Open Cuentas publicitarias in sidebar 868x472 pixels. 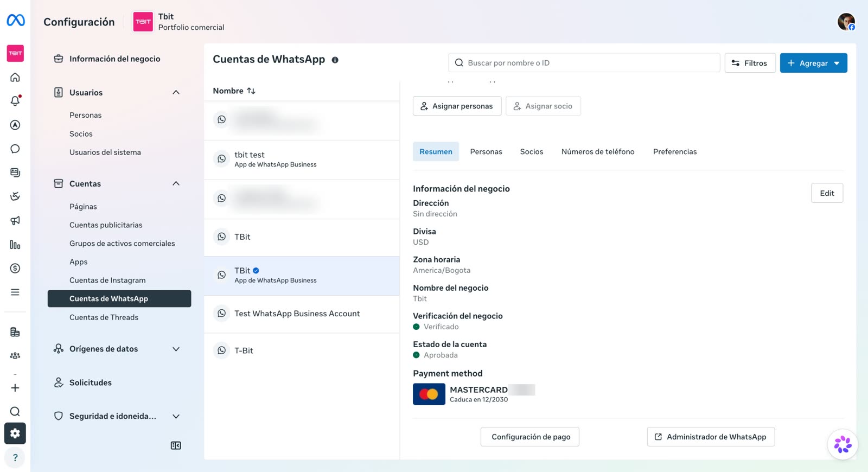(106, 225)
